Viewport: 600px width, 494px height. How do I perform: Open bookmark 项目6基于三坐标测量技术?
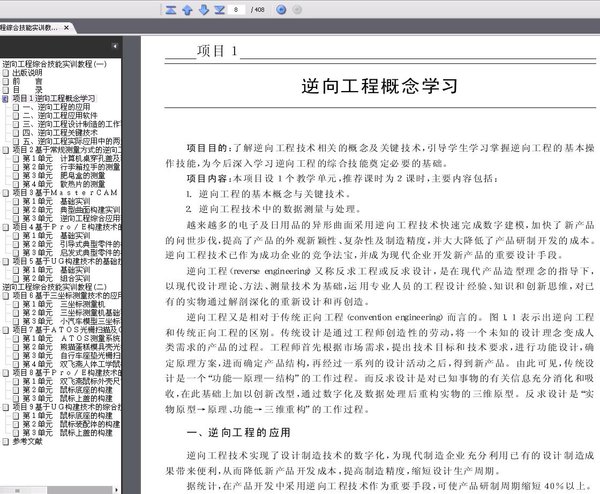coord(67,295)
